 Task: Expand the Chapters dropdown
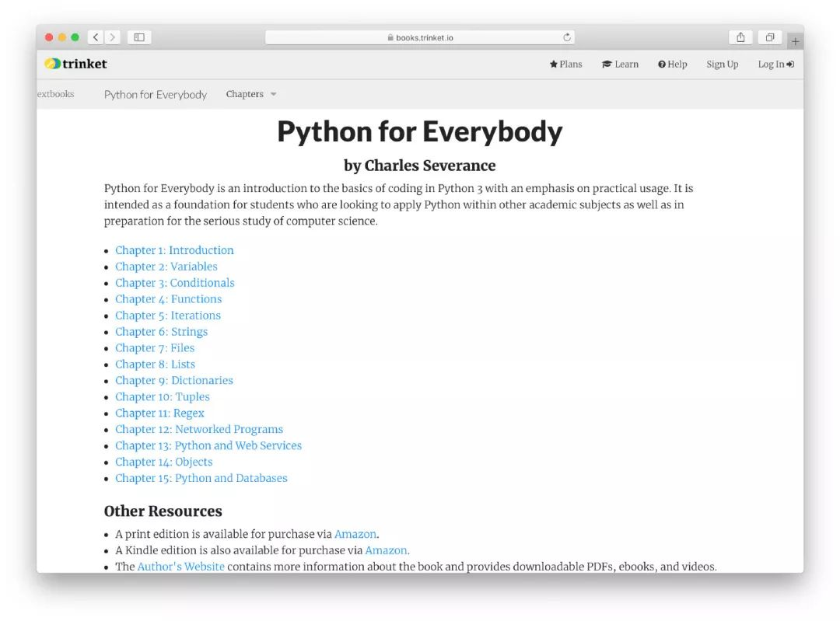251,94
